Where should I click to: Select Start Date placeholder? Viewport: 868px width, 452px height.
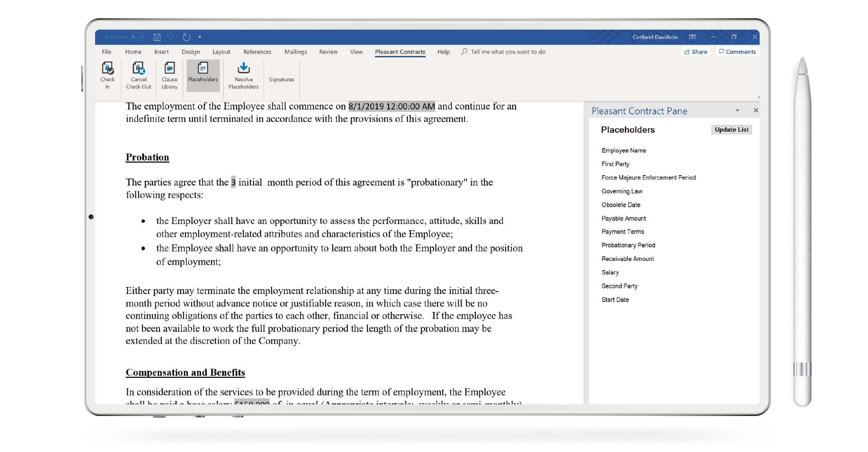click(x=615, y=299)
